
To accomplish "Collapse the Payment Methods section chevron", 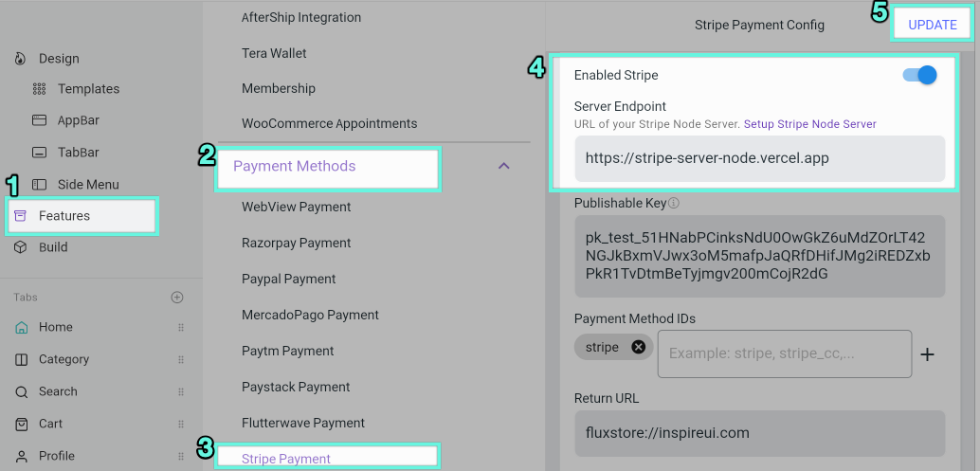I will pyautogui.click(x=504, y=166).
